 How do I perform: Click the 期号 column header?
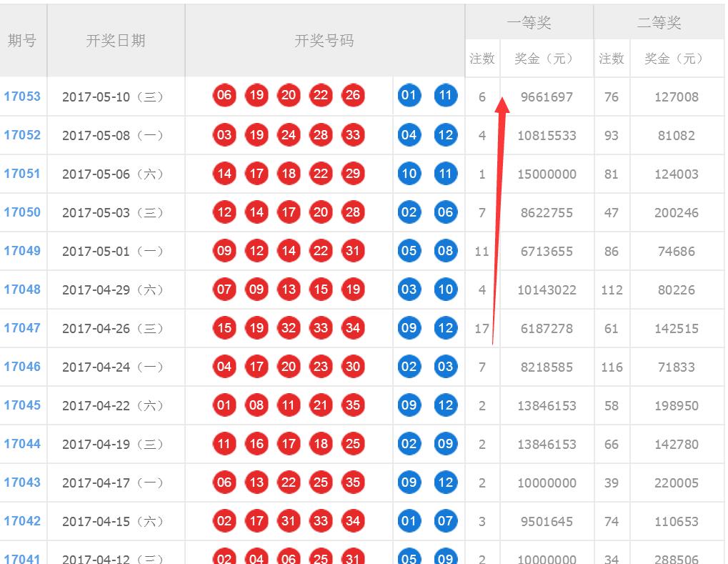click(x=22, y=41)
